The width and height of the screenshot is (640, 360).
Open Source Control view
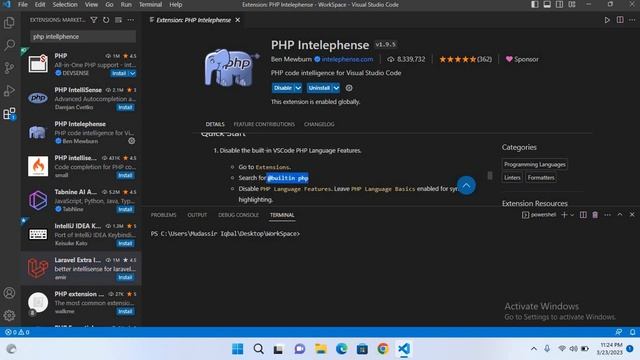(x=9, y=68)
